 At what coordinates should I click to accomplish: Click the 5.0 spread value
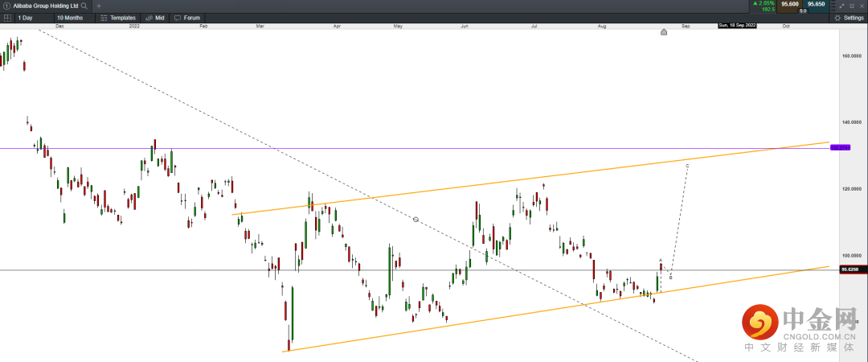(x=803, y=10)
